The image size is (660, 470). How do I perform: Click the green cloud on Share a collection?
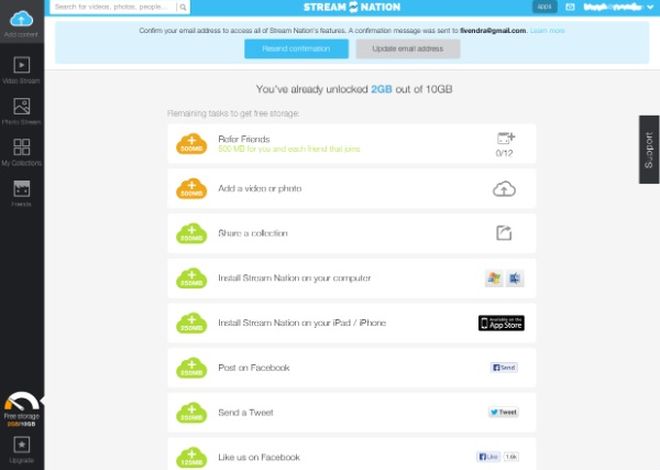(192, 234)
